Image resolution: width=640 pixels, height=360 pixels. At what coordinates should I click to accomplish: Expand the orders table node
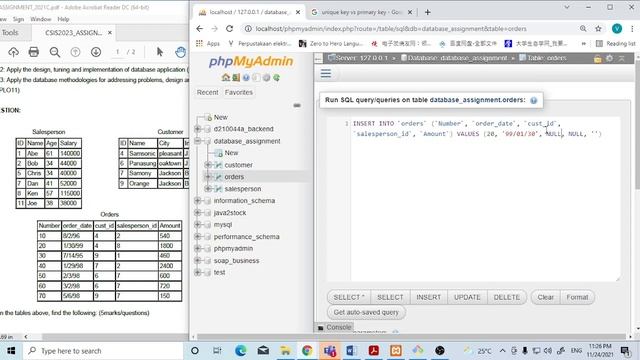tap(208, 177)
